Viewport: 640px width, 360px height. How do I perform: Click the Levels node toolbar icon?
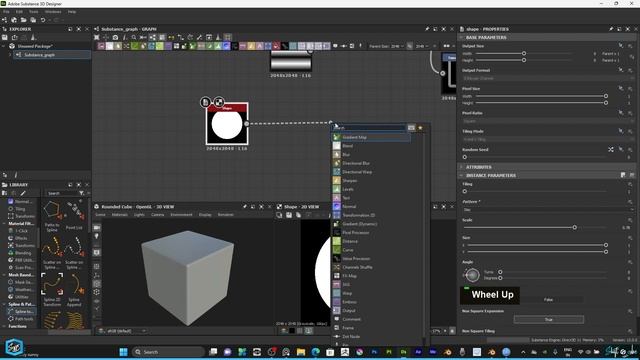click(218, 46)
